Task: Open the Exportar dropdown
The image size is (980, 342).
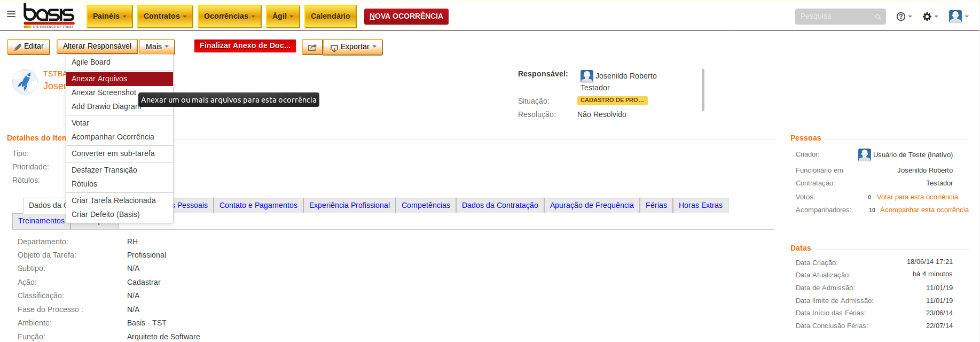Action: [x=354, y=47]
